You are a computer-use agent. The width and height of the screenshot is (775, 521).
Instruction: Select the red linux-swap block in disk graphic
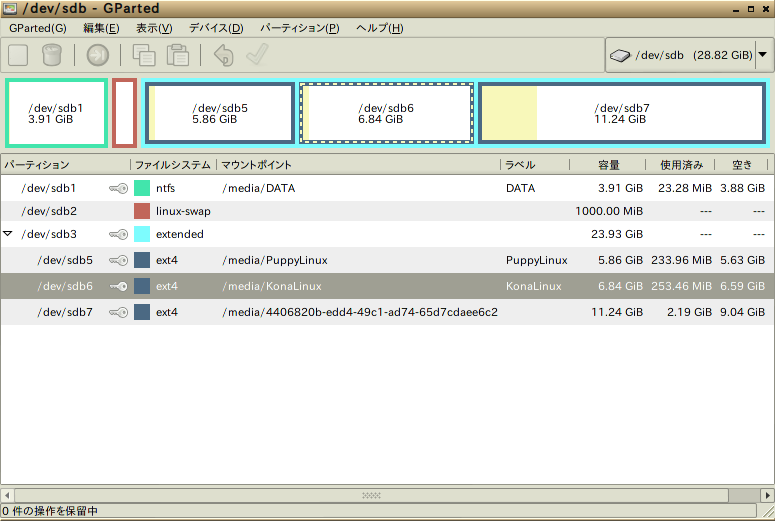tap(124, 113)
